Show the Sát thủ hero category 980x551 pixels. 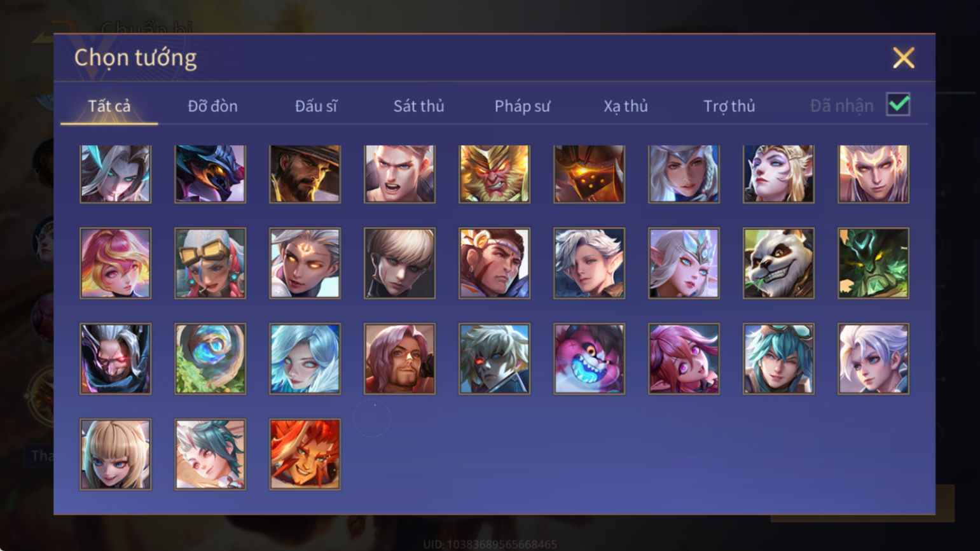point(418,106)
